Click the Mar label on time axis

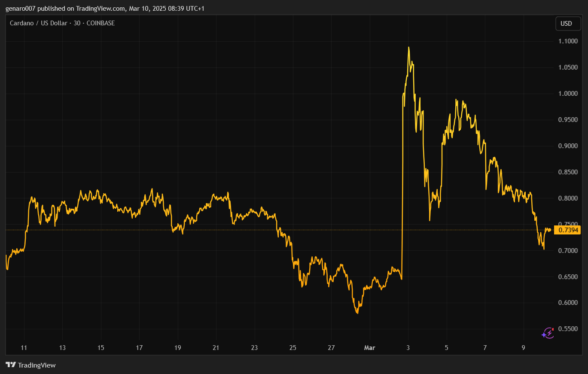pos(369,348)
